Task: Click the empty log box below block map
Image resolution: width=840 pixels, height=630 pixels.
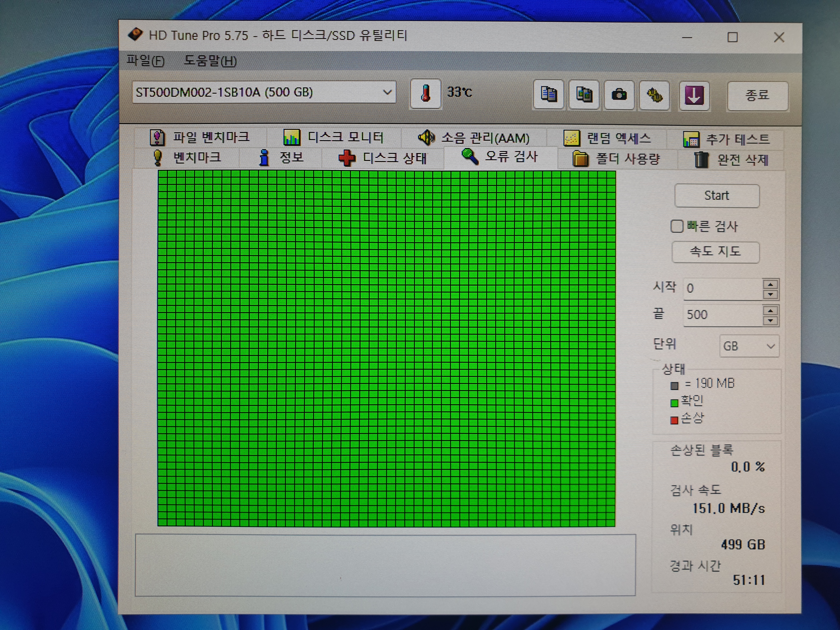Action: click(385, 565)
